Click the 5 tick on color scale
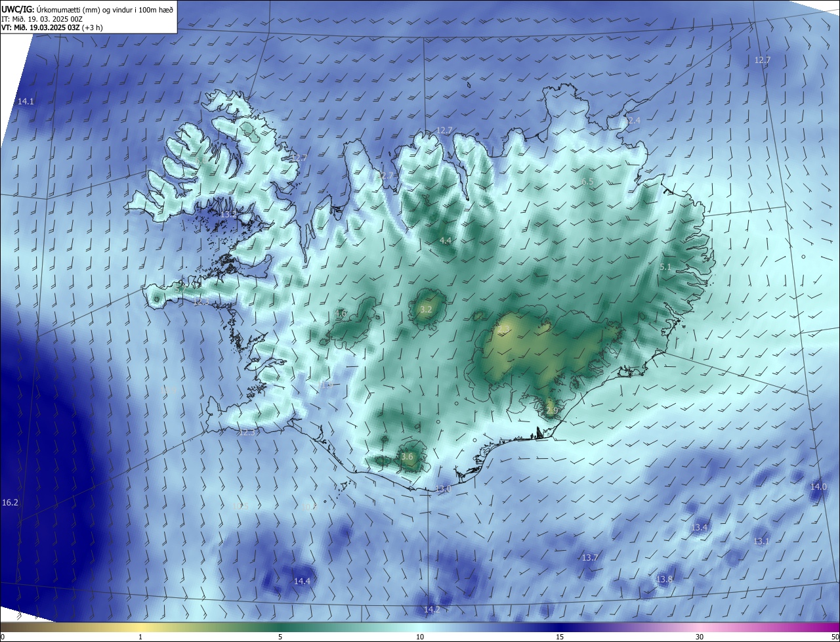The height and width of the screenshot is (642, 840). (280, 637)
